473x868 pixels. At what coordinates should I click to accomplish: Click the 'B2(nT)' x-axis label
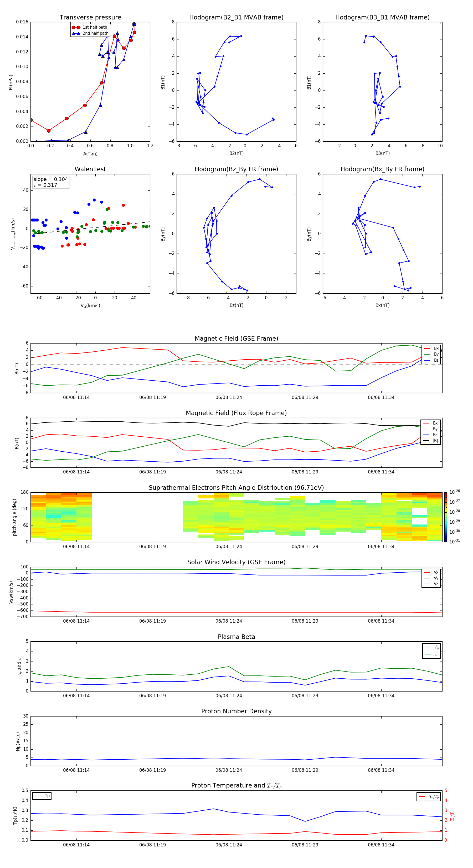[236, 153]
